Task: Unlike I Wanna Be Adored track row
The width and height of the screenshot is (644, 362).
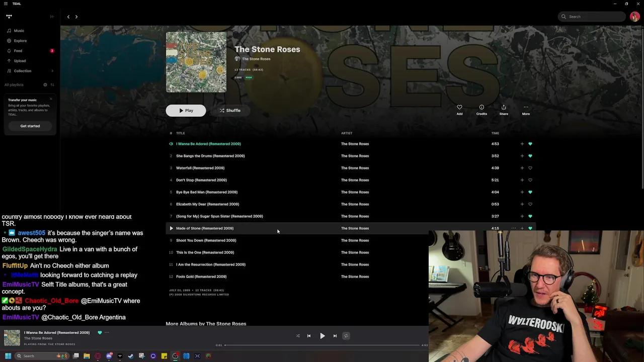Action: tap(530, 144)
